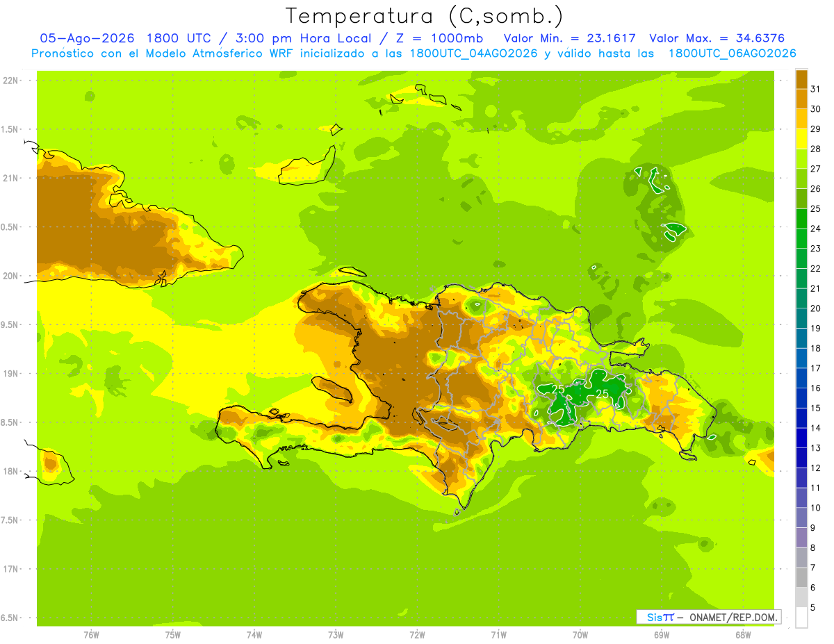Viewport: 834px width, 644px height.
Task: Pick legend swatch between 30 and 31
Action: pos(801,99)
